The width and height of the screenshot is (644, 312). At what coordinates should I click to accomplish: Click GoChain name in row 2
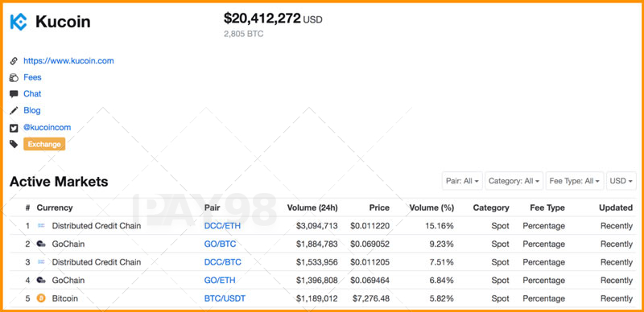(x=68, y=244)
